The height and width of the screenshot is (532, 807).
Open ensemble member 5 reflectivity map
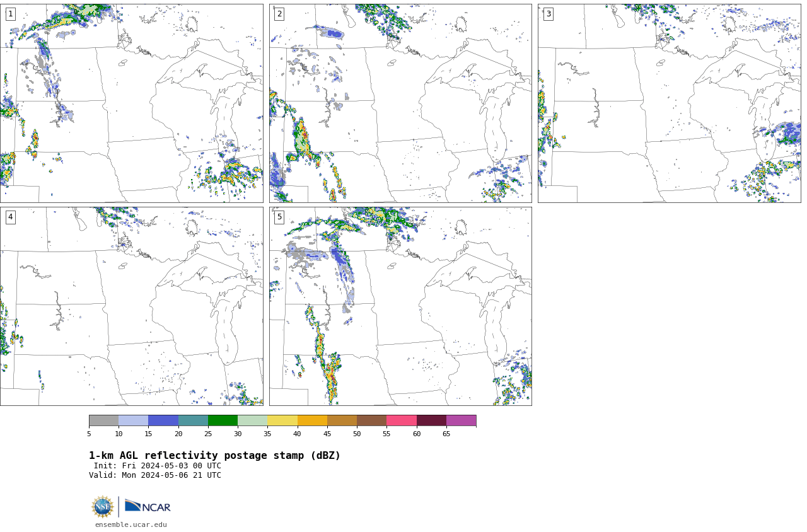[x=400, y=306]
